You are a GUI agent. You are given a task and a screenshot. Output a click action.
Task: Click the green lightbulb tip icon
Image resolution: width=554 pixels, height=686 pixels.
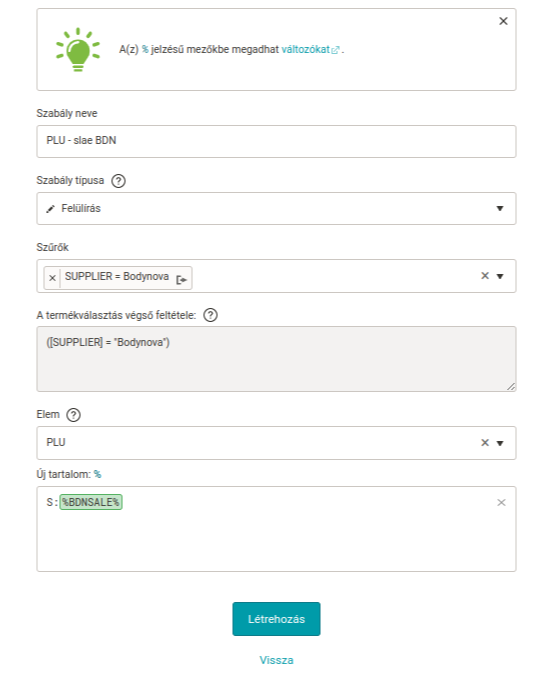(78, 49)
